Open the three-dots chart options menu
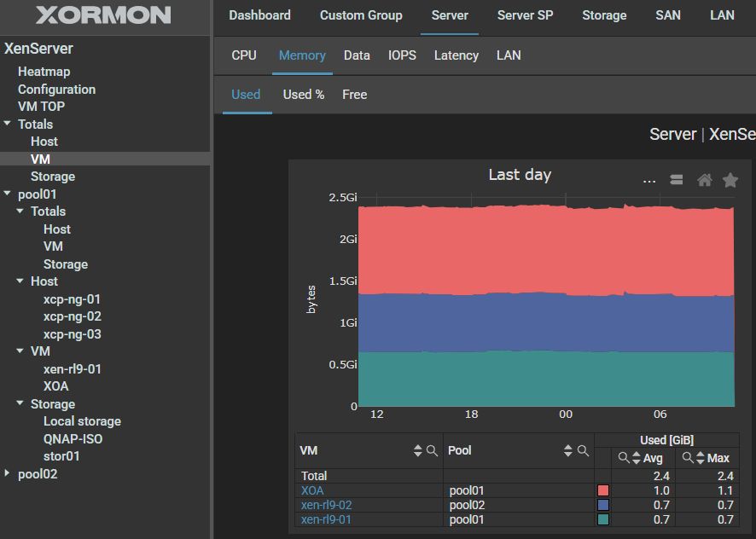The width and height of the screenshot is (756, 539). click(649, 180)
